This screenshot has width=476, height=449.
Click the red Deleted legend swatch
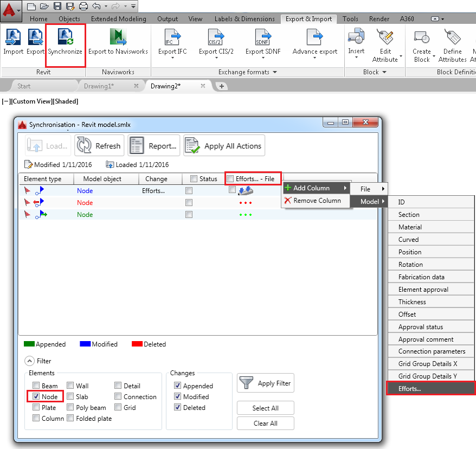click(x=137, y=344)
